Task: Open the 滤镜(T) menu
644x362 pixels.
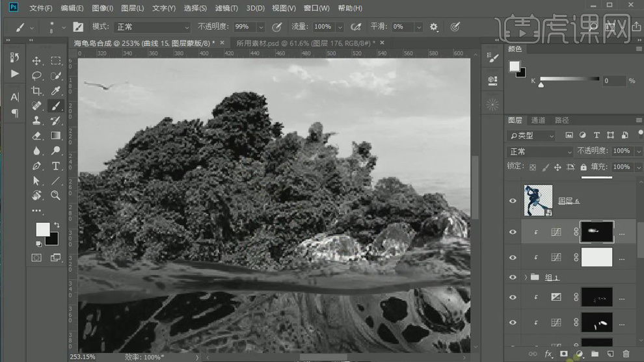Action: [226, 8]
